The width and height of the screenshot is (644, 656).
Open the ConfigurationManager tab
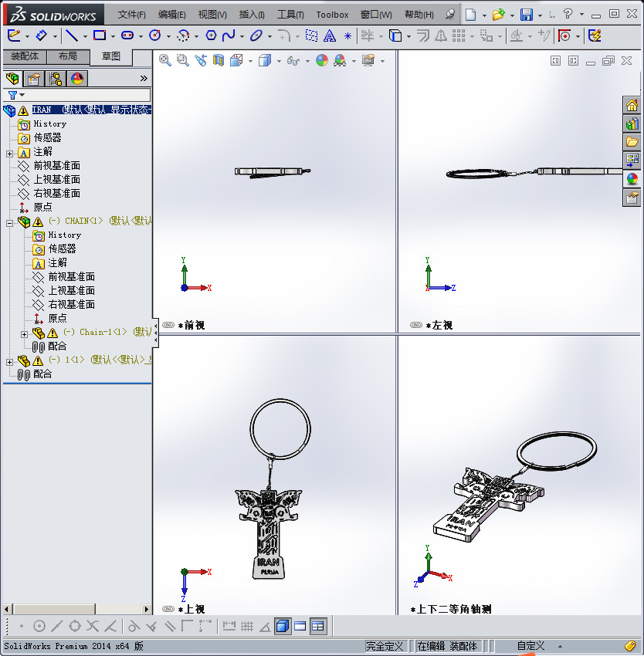56,79
